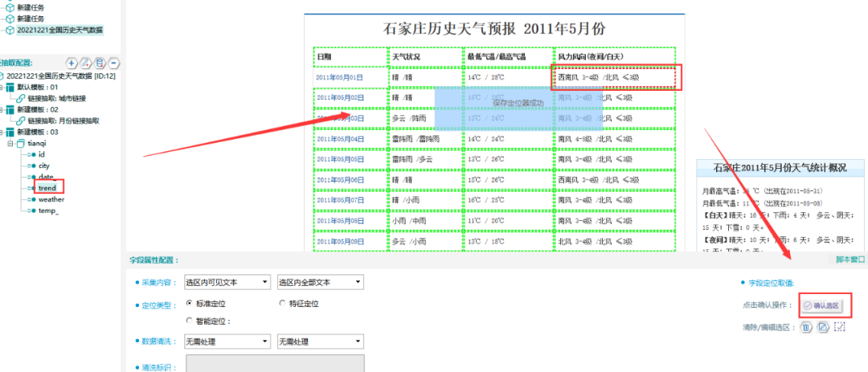Click the add (+) icon above extraction tree
868x372 pixels.
coord(72,63)
